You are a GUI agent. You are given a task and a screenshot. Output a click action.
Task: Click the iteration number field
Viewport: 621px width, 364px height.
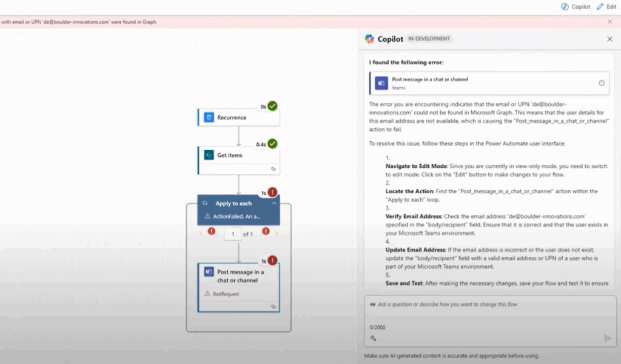(x=233, y=234)
